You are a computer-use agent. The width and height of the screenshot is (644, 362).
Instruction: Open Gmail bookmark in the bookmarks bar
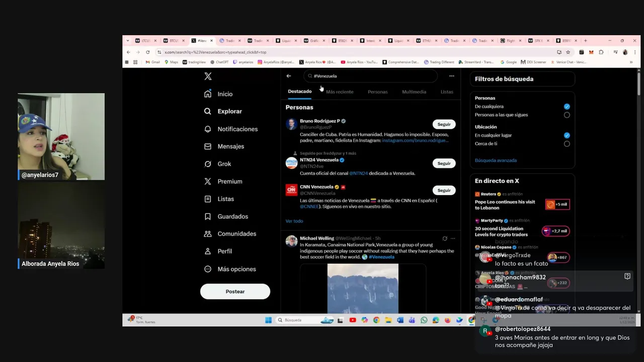click(x=152, y=62)
